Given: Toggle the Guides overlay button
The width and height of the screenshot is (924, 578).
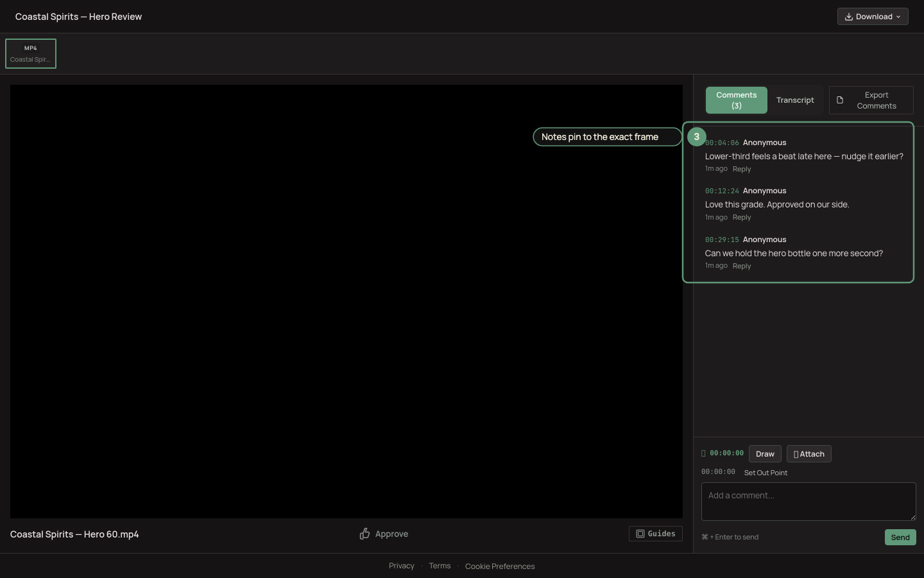Looking at the screenshot, I should [x=655, y=534].
